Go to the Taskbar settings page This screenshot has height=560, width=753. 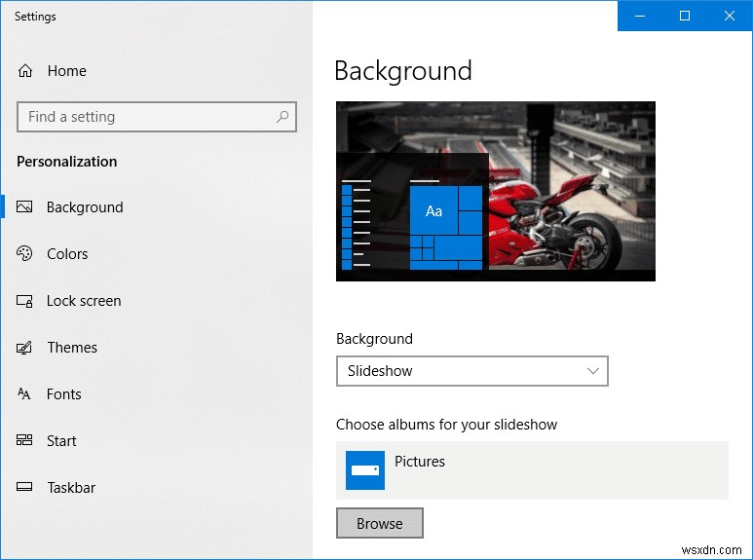click(71, 488)
